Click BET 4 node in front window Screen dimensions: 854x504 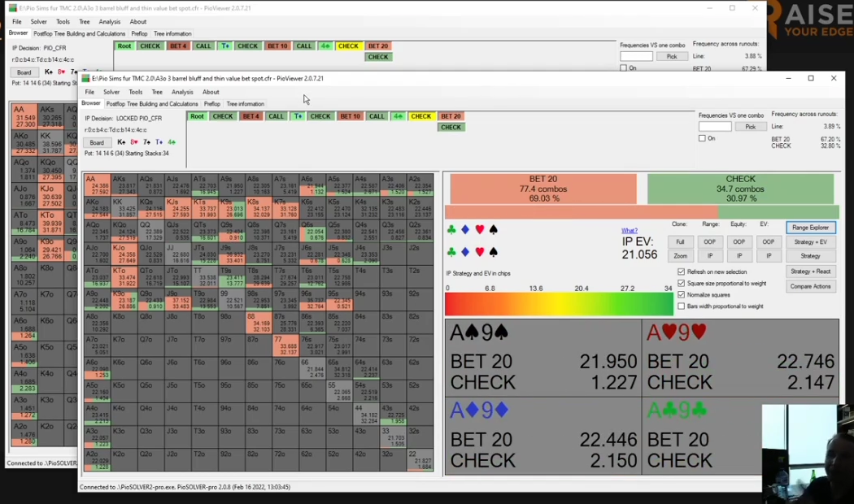pyautogui.click(x=251, y=116)
